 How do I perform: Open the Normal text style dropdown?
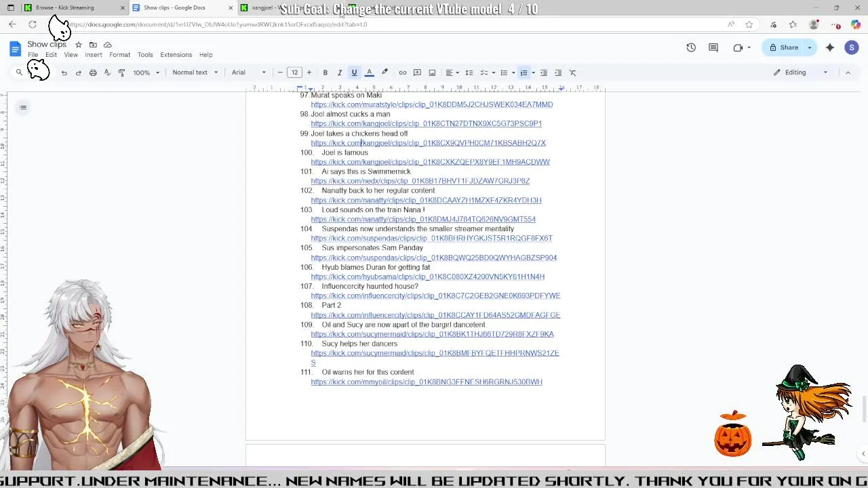(x=195, y=73)
